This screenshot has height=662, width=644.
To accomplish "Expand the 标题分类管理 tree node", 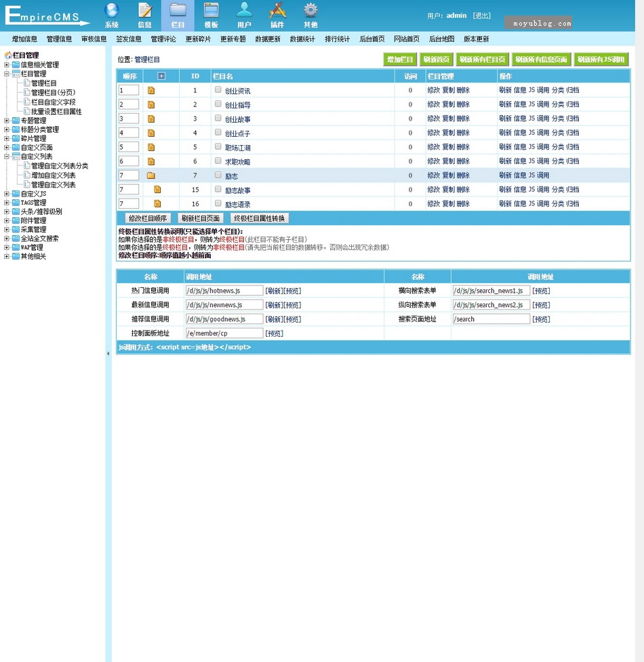I will pos(7,129).
